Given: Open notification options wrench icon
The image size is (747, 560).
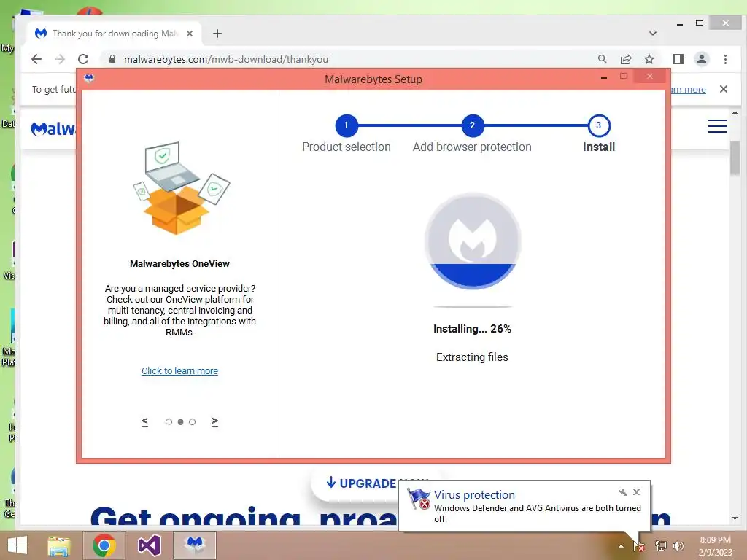Looking at the screenshot, I should point(623,492).
